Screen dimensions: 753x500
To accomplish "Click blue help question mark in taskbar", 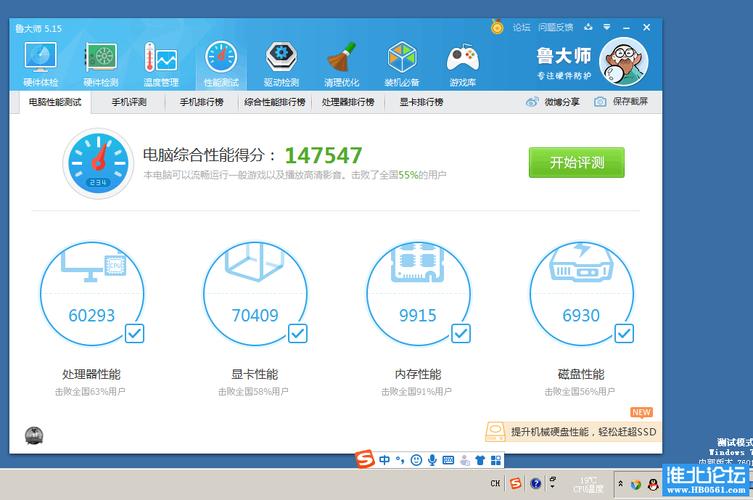I will point(536,483).
